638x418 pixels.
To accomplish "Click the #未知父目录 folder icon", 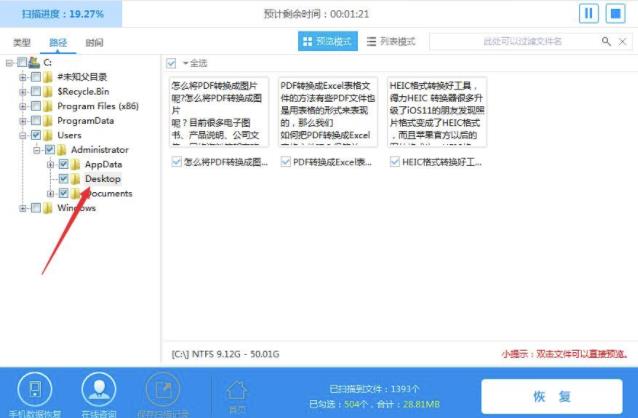I will (48, 77).
